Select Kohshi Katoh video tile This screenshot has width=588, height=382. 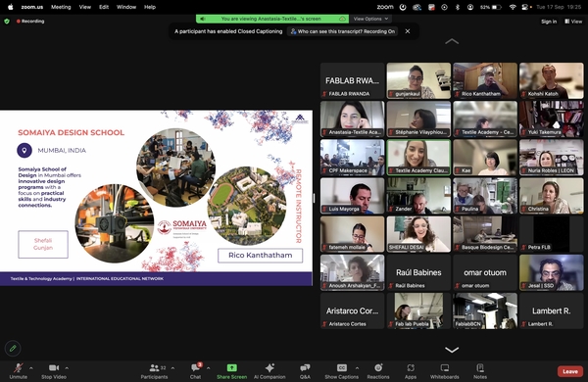point(551,80)
